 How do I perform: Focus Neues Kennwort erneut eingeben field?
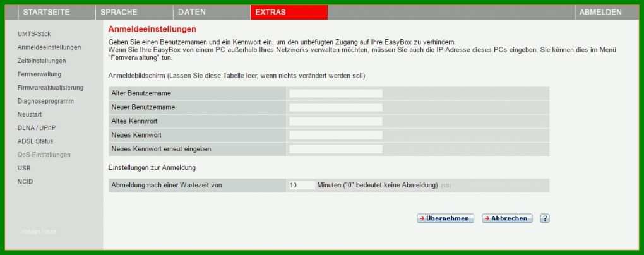point(335,149)
